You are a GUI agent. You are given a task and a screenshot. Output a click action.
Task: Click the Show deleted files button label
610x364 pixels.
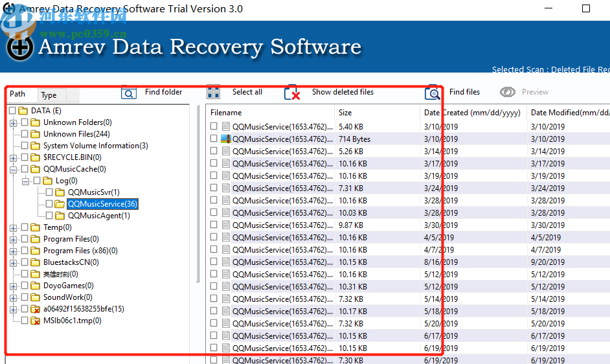343,92
